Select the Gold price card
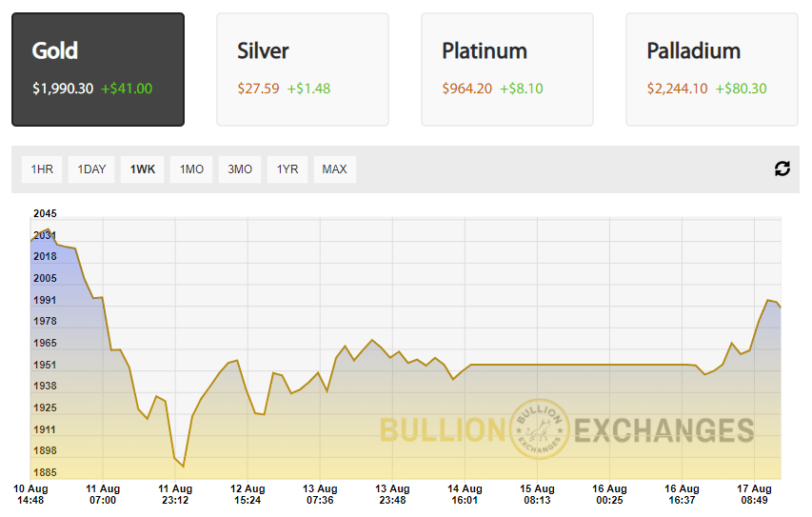Viewport: 812px width, 517px height. (98, 69)
